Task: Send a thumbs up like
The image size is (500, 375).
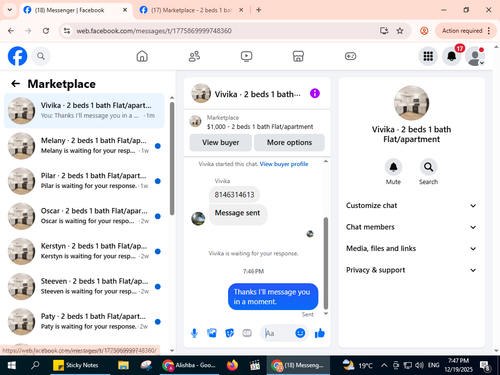Action: [320, 333]
